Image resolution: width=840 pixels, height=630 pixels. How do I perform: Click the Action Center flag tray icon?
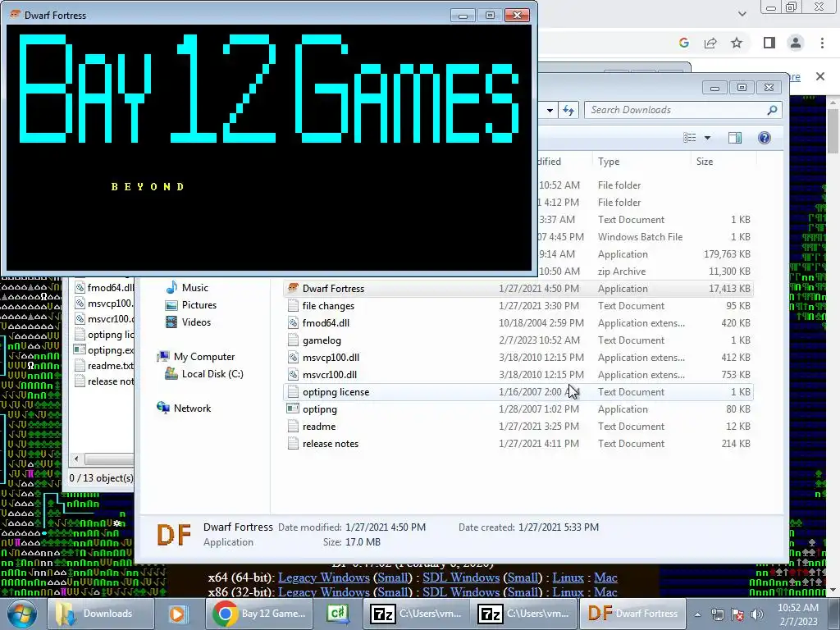coord(737,614)
